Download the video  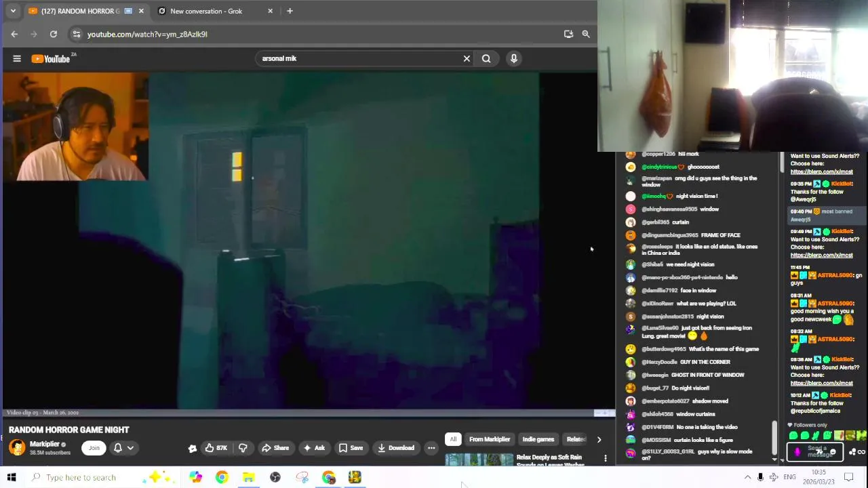point(396,448)
